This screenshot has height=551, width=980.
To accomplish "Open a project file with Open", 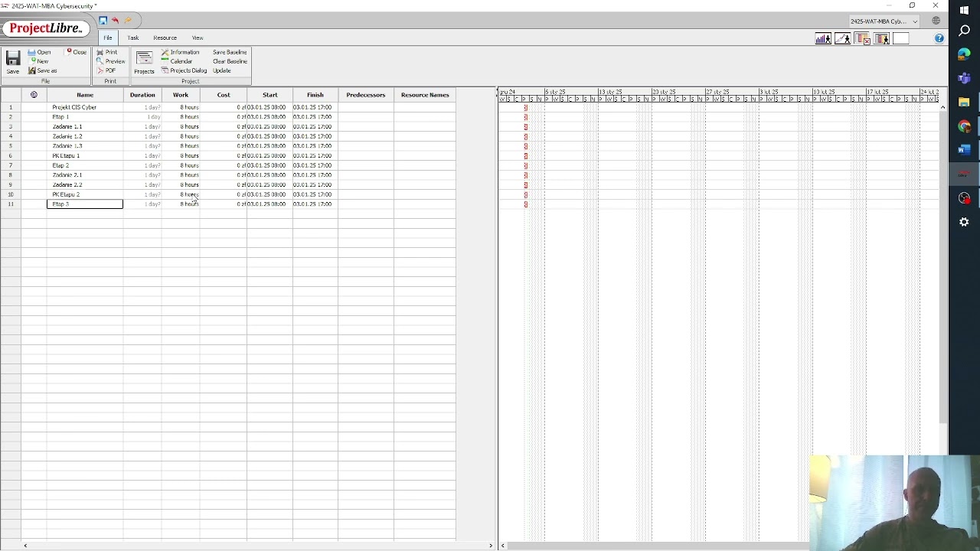I will pyautogui.click(x=40, y=52).
